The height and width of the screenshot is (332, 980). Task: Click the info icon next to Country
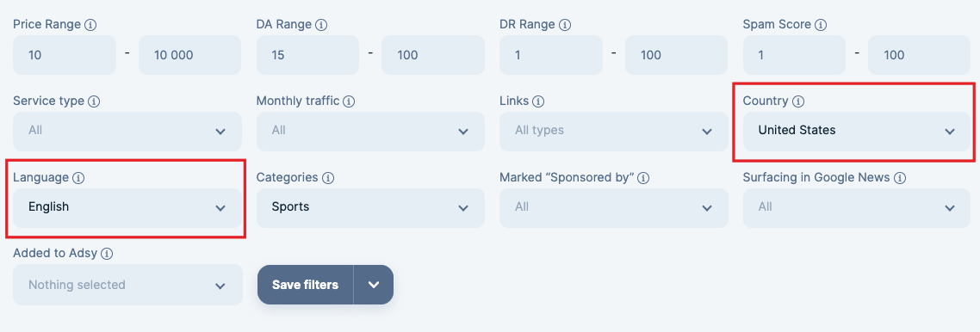point(798,101)
